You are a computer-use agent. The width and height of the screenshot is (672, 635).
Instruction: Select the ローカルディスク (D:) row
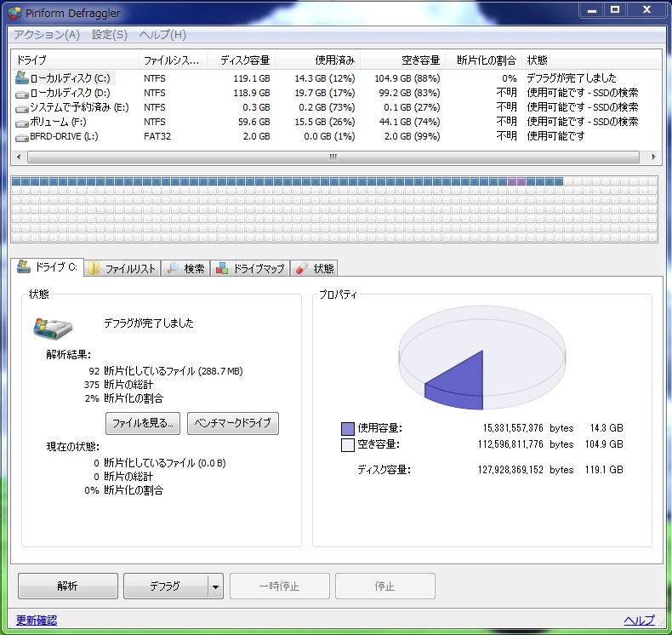point(336,93)
